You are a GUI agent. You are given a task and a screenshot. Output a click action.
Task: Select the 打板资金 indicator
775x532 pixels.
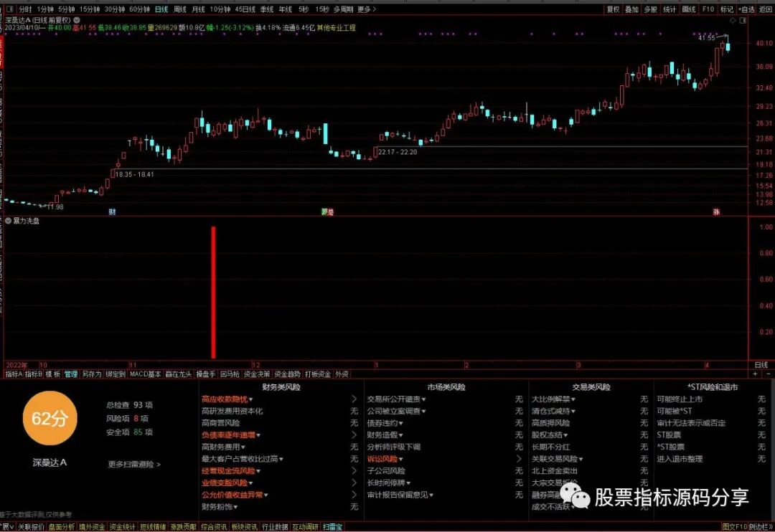(318, 374)
